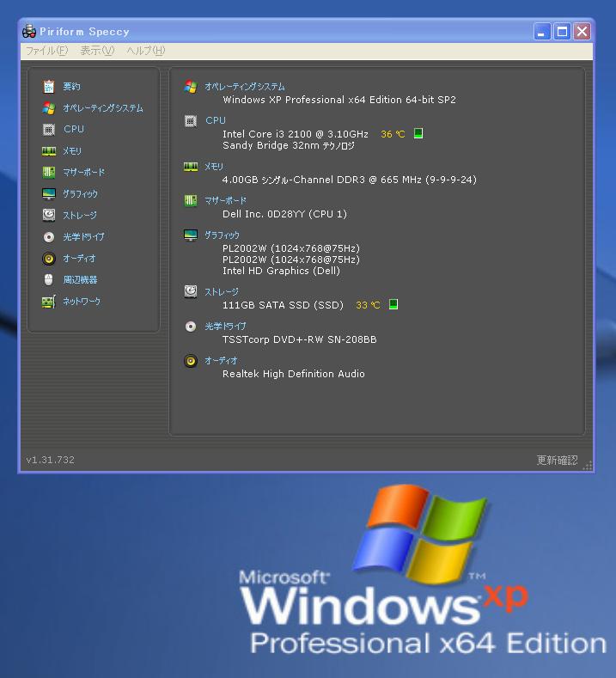Click the マザーボード board icon in the sidebar

point(49,173)
